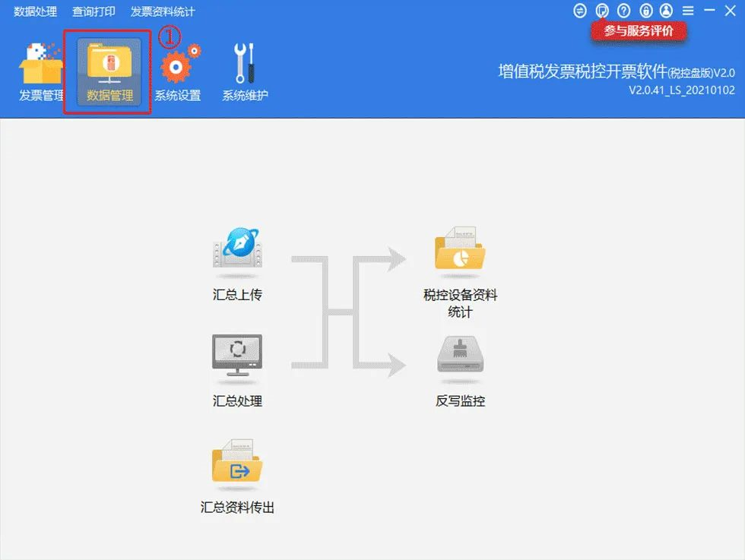Launch 汇总上传 function
745x560 pixels.
(x=237, y=248)
